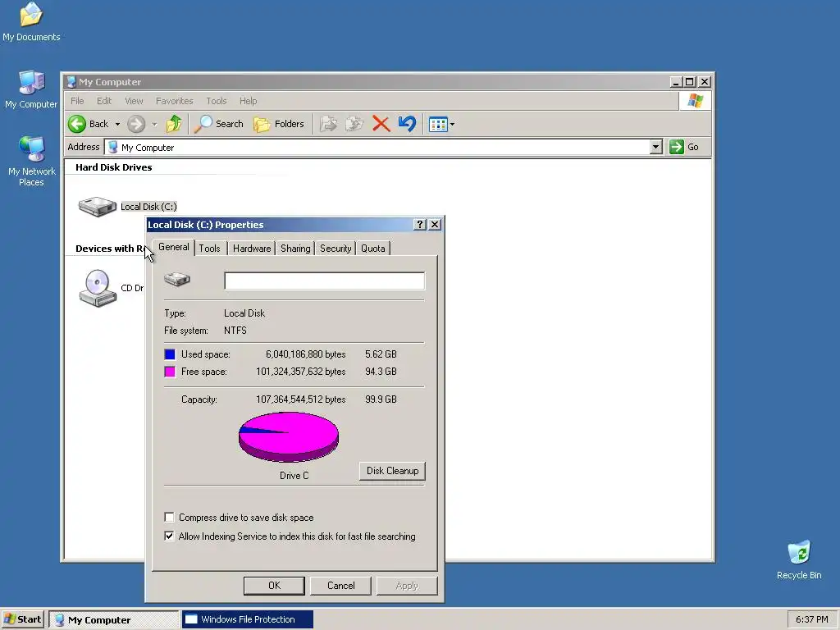The height and width of the screenshot is (630, 840).
Task: Open the Views icon in toolbar
Action: pyautogui.click(x=438, y=125)
